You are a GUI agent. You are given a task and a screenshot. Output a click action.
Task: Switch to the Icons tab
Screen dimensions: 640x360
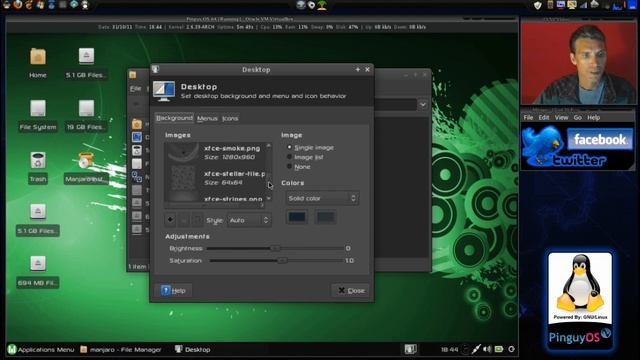(230, 118)
